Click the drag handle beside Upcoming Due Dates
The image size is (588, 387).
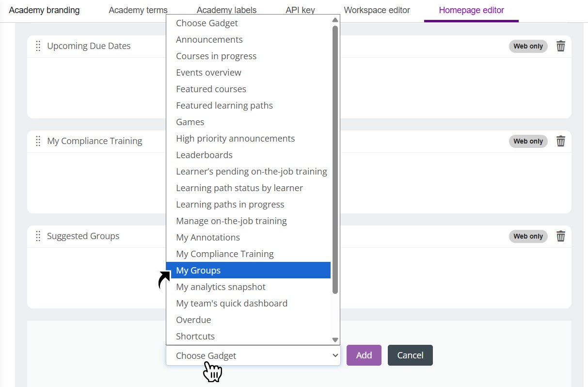tap(38, 46)
